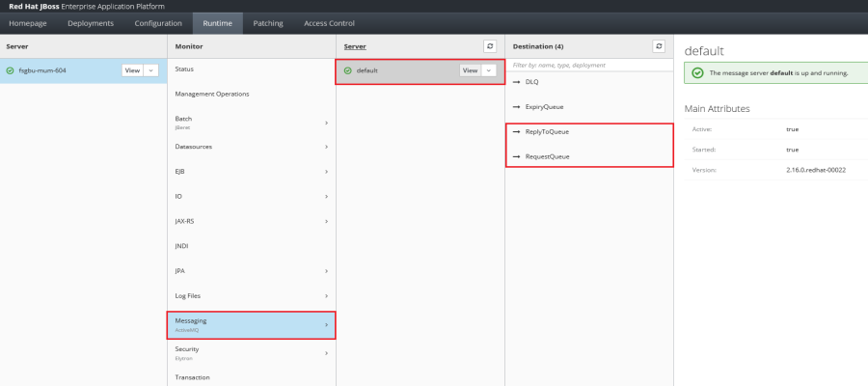
Task: Expand the Log Files chevron
Action: pyautogui.click(x=327, y=296)
